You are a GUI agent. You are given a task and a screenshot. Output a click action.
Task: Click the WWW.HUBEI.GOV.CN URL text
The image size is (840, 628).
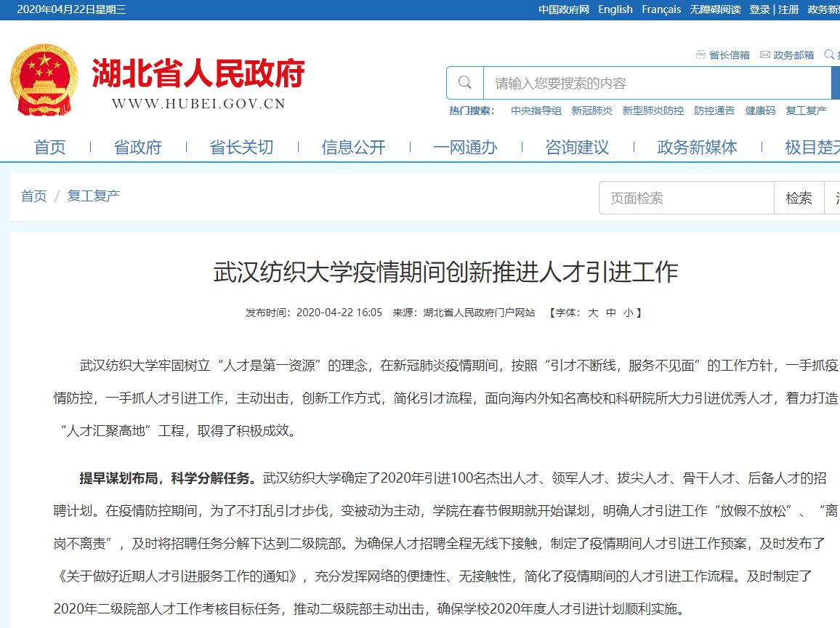click(199, 104)
